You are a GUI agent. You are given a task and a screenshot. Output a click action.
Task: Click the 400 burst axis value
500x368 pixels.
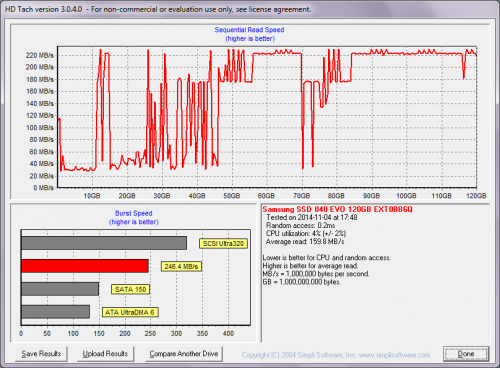[228, 333]
